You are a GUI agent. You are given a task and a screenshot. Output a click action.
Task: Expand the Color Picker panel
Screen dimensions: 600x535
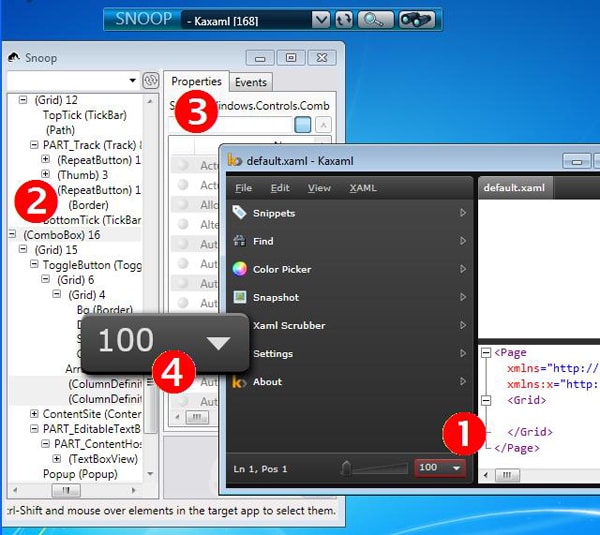coord(463,269)
